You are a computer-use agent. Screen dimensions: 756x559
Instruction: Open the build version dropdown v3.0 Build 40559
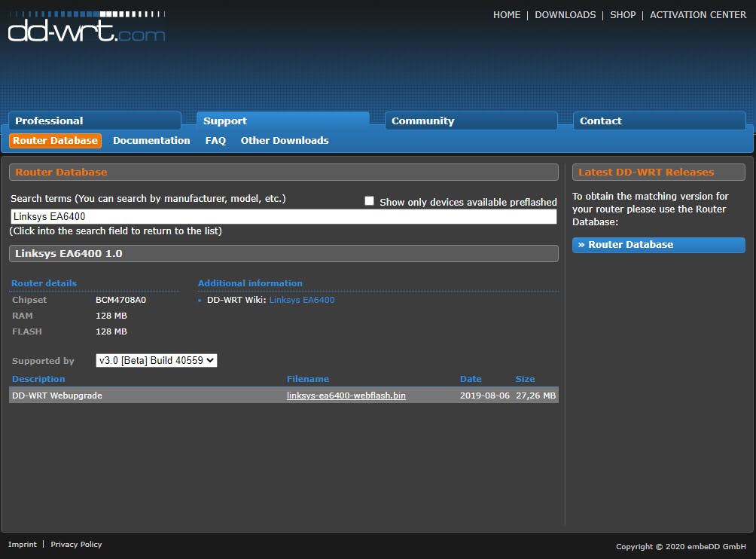(x=156, y=360)
